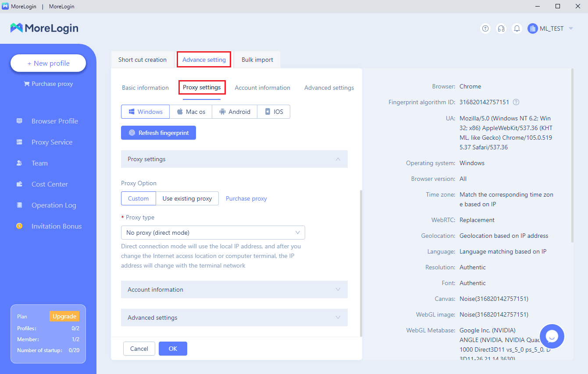Collapse the Proxy settings section
Image resolution: width=588 pixels, height=374 pixels.
(234, 159)
